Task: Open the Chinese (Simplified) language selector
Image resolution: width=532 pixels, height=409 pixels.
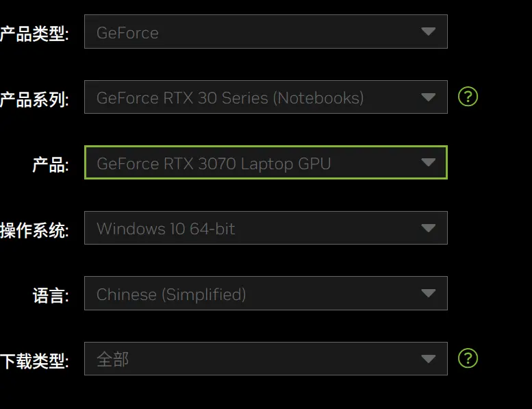Action: click(266, 293)
